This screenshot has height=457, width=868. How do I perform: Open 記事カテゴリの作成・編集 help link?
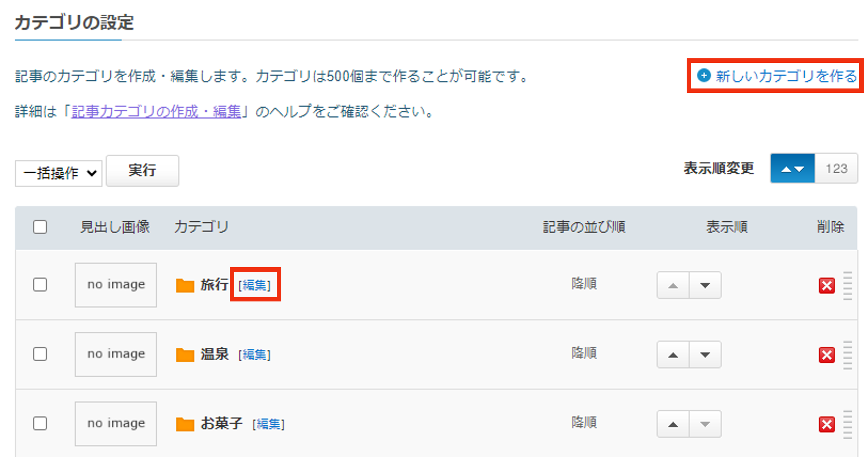156,111
